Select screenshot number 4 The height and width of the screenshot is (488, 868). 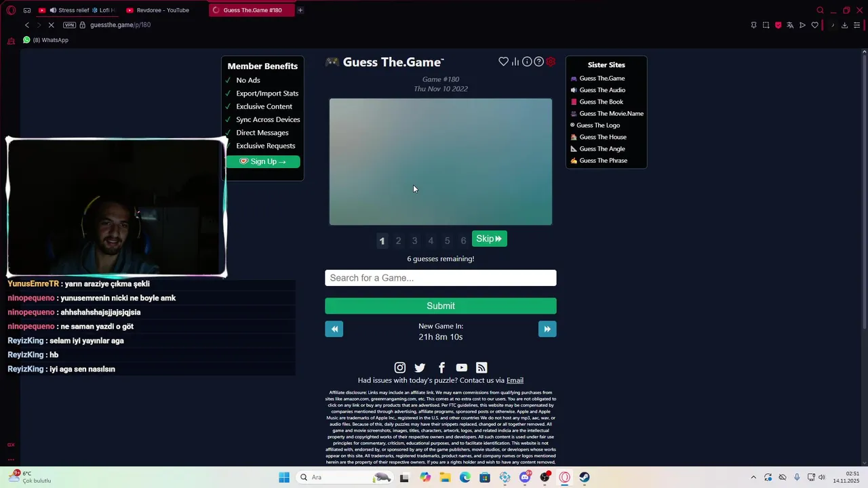tap(431, 241)
